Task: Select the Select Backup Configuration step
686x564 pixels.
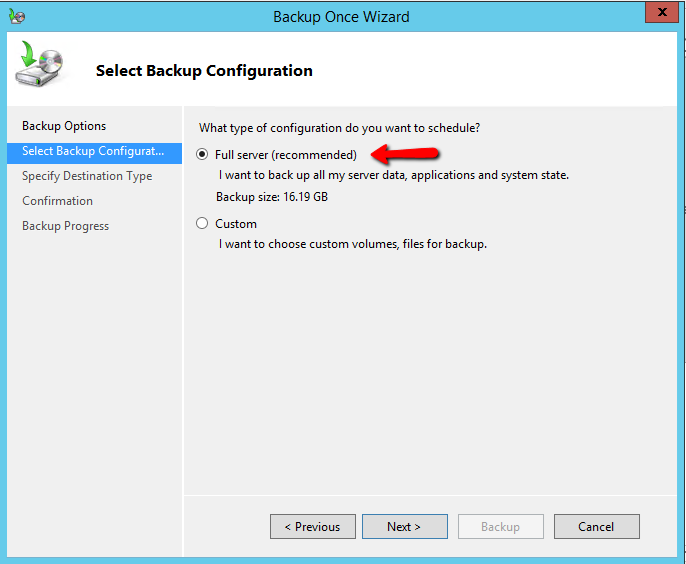Action: 94,153
